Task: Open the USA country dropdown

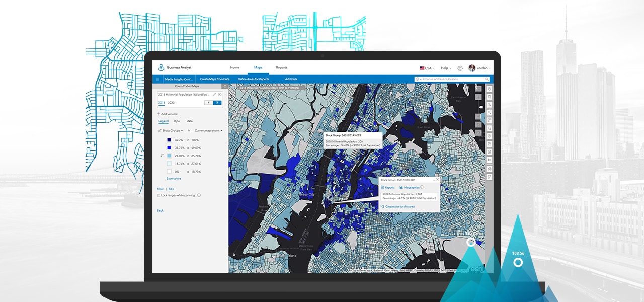Action: tap(427, 68)
